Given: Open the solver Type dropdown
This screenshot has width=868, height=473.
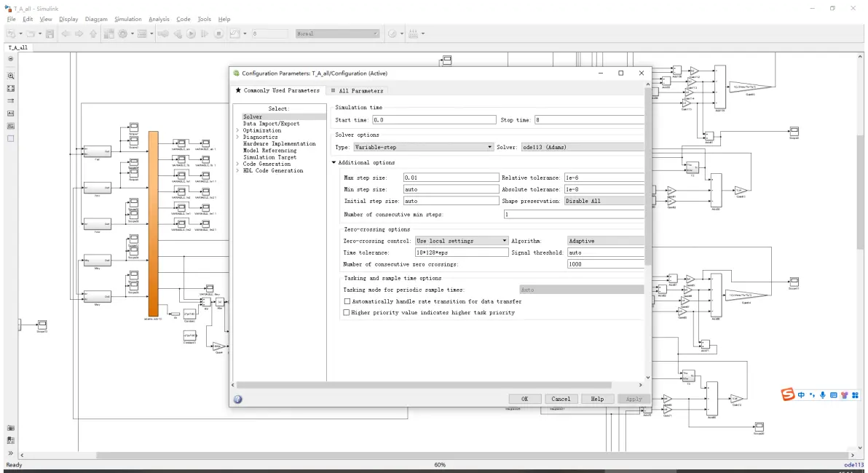Looking at the screenshot, I should click(x=423, y=147).
